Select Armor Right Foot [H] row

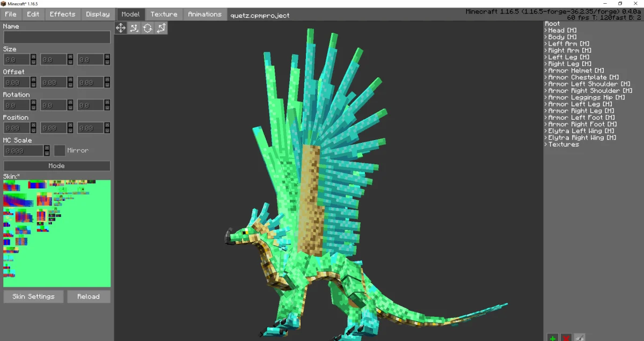point(583,125)
